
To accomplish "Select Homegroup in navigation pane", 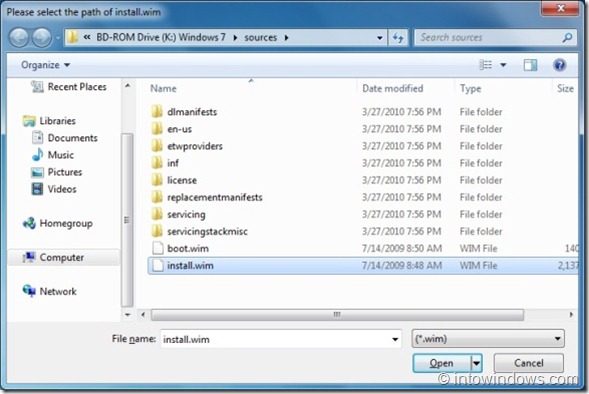I will coord(66,223).
